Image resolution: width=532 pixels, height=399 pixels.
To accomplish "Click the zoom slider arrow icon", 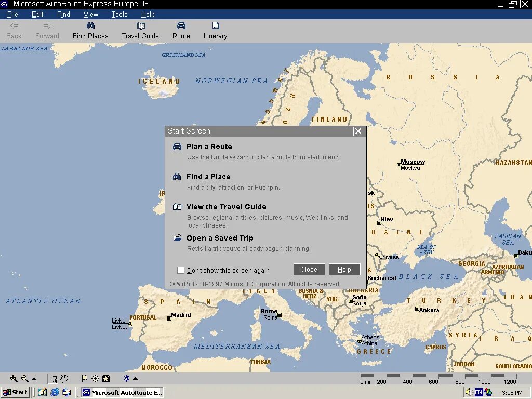I will tap(34, 379).
